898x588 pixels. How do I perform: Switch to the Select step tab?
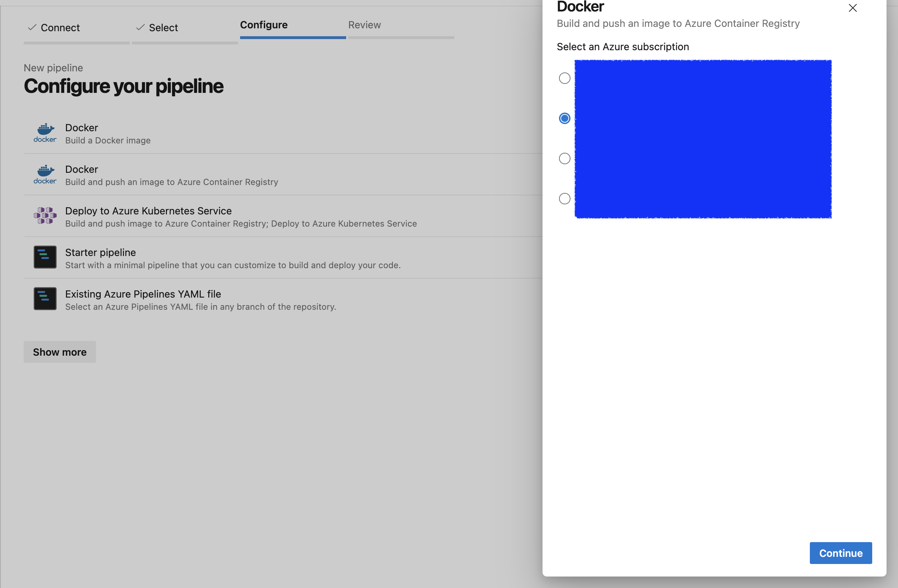163,28
